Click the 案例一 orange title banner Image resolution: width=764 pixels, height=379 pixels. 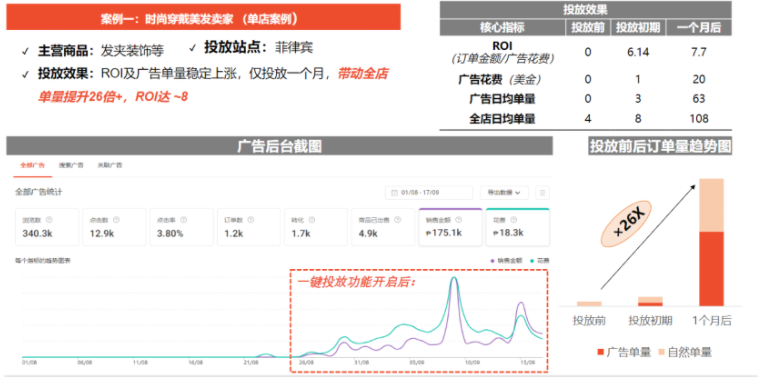point(203,17)
